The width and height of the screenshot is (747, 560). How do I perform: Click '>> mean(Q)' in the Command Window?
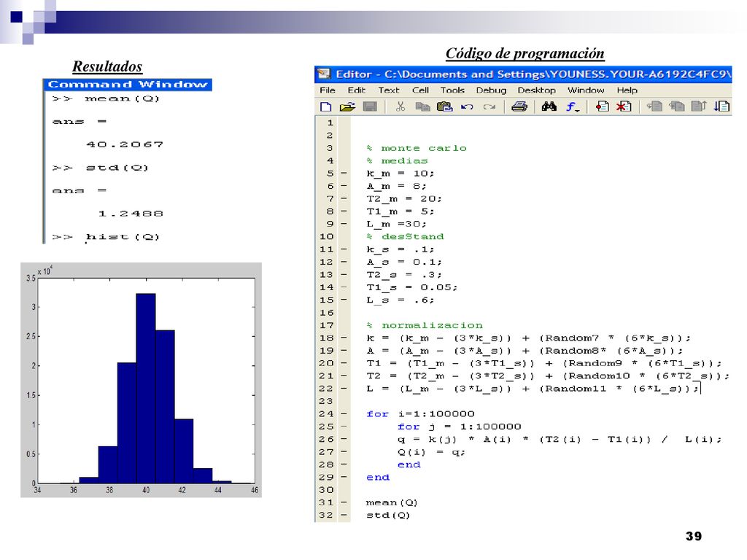coord(105,98)
